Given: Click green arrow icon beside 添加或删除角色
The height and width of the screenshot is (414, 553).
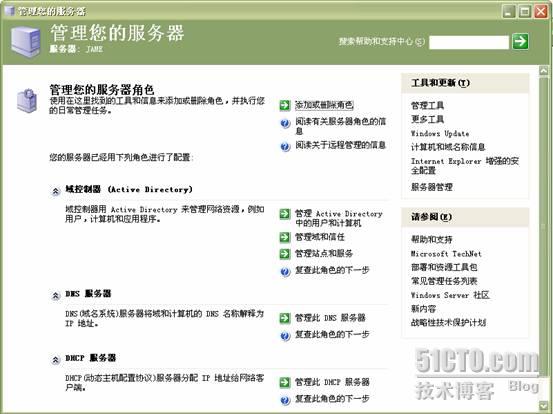Looking at the screenshot, I should (285, 105).
